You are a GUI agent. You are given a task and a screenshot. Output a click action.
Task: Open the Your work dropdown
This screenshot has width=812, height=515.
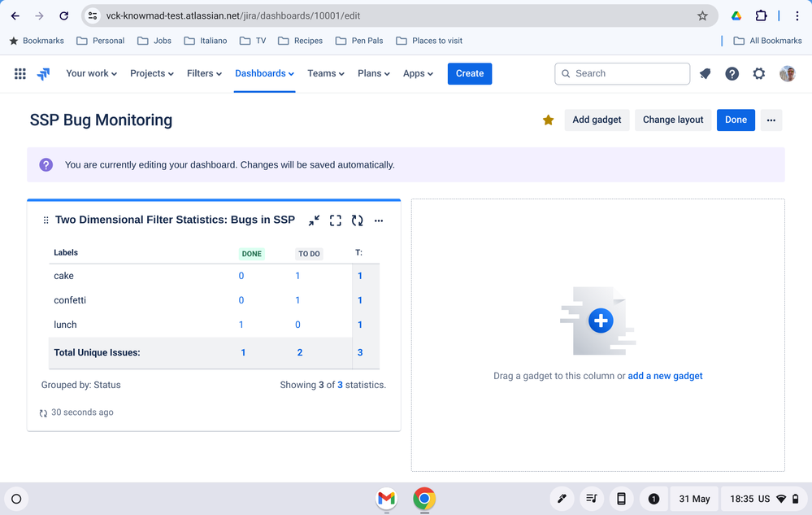(x=91, y=74)
